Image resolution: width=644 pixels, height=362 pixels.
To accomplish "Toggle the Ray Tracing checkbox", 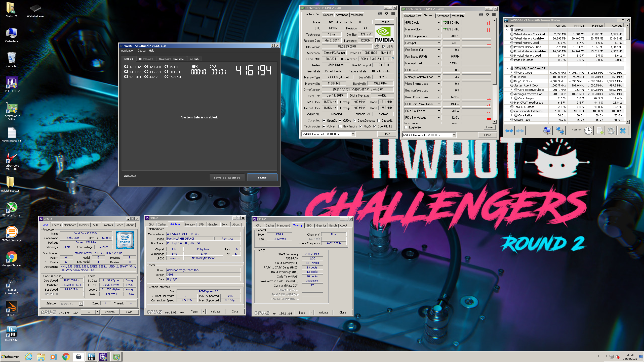I will (x=340, y=126).
